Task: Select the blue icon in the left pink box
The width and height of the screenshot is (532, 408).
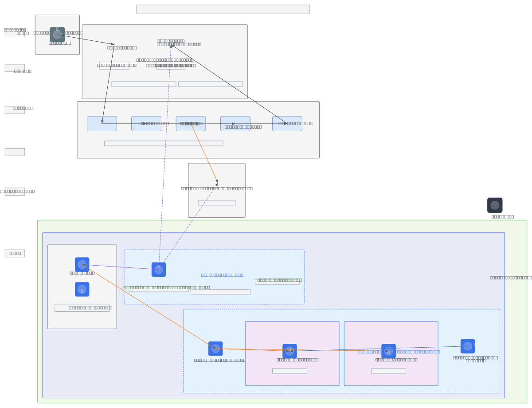Action: 289,351
